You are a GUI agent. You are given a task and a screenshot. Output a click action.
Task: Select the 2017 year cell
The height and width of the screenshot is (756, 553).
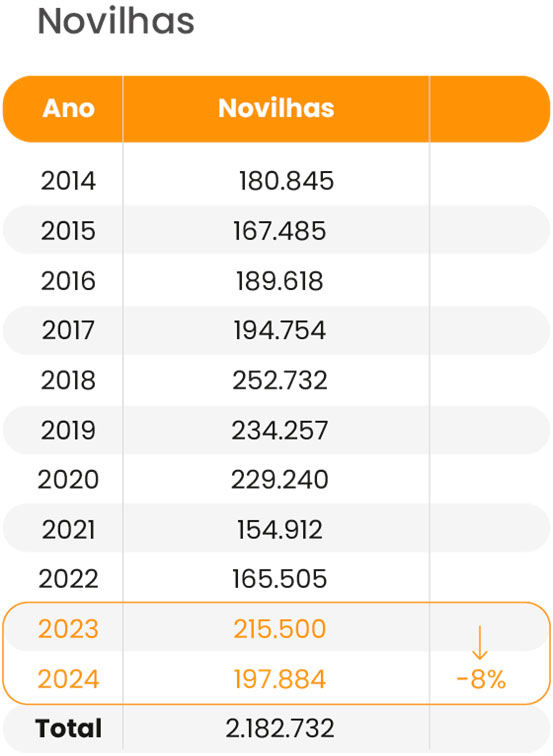(x=68, y=330)
